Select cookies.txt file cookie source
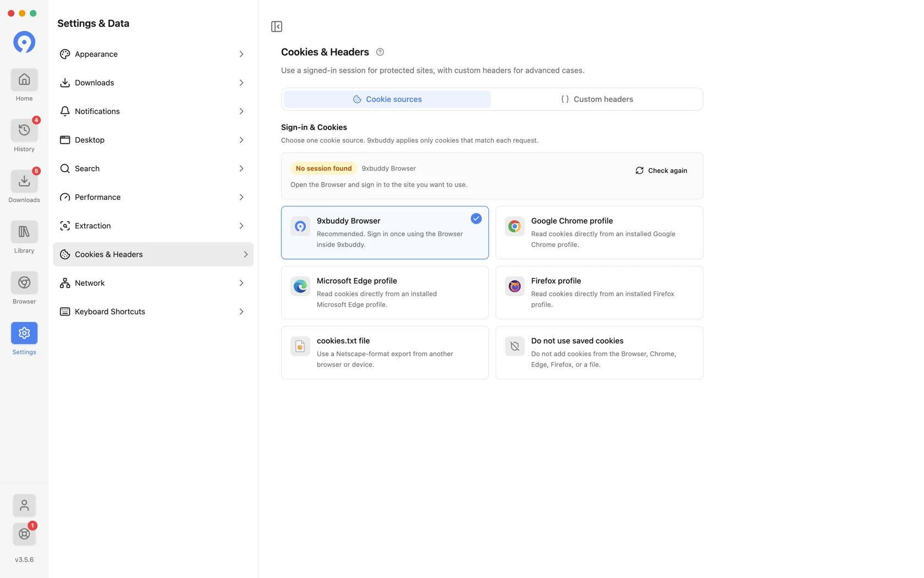Image resolution: width=924 pixels, height=578 pixels. click(x=384, y=352)
